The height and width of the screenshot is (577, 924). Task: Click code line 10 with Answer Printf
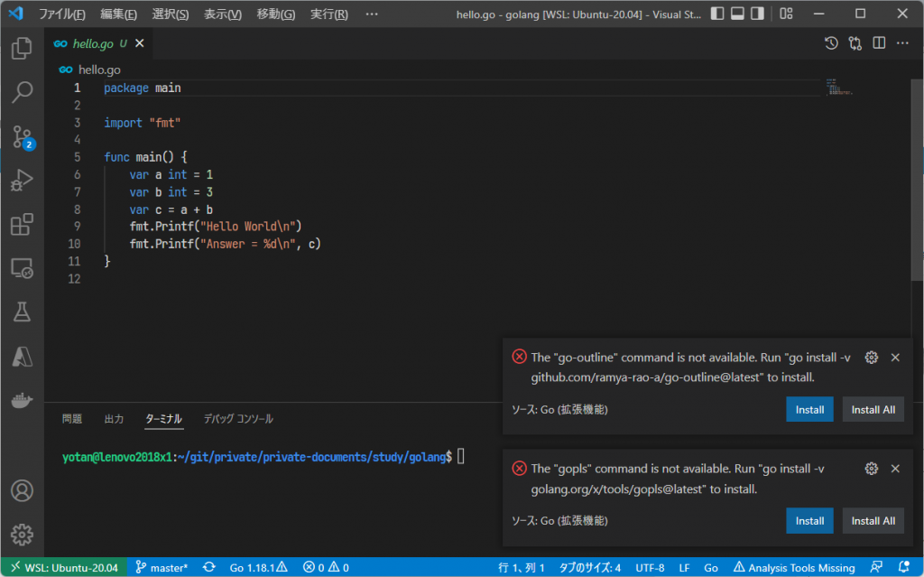tap(225, 244)
